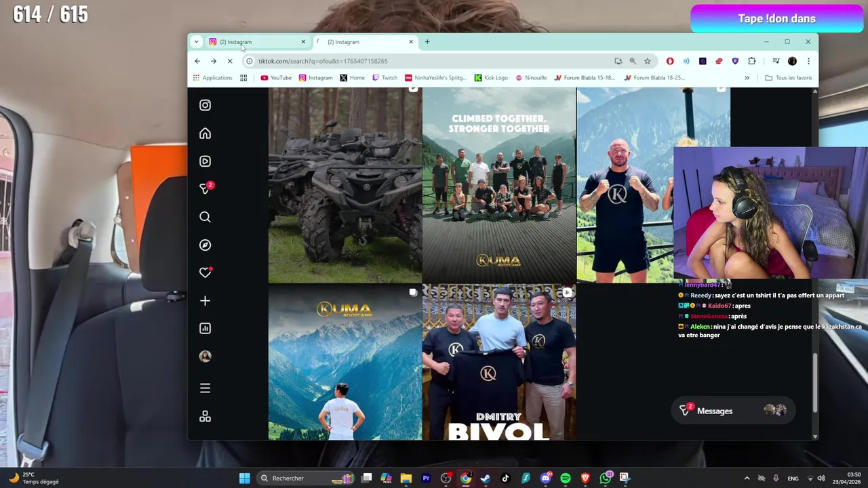Open the hamburger More menu
The height and width of the screenshot is (488, 868).
coord(205,388)
